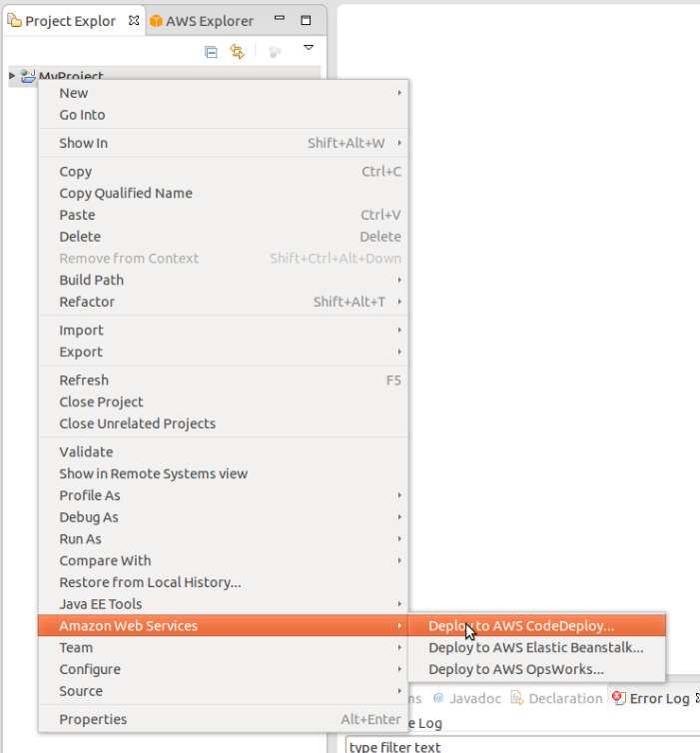Screen dimensions: 700x753
Task: Click the Collapse All toolbar icon
Action: pyautogui.click(x=211, y=51)
